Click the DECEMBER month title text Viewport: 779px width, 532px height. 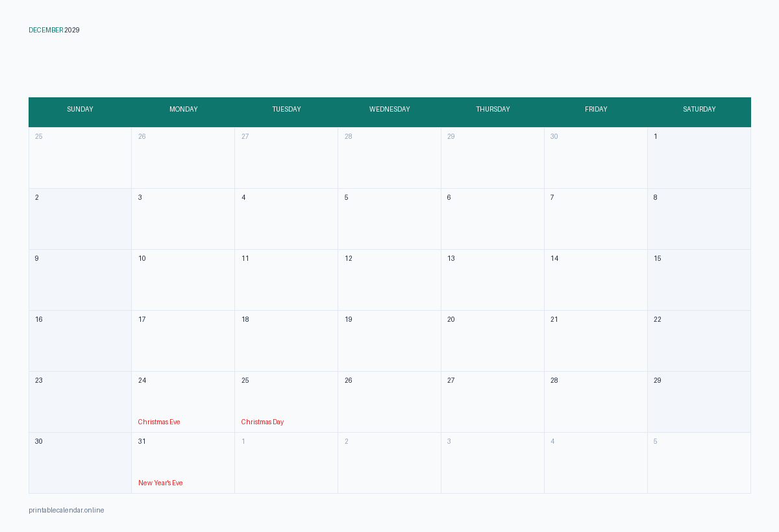46,30
